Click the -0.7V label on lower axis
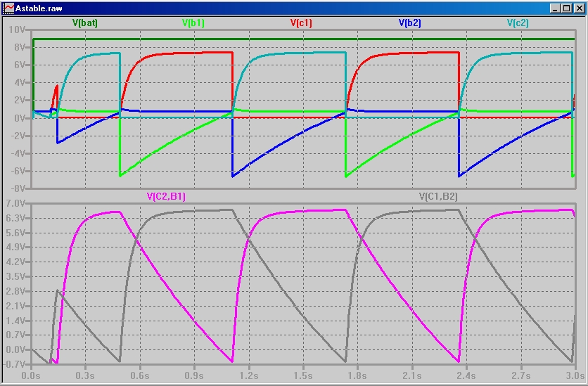Viewport: 588px width, 386px height. pyautogui.click(x=14, y=364)
